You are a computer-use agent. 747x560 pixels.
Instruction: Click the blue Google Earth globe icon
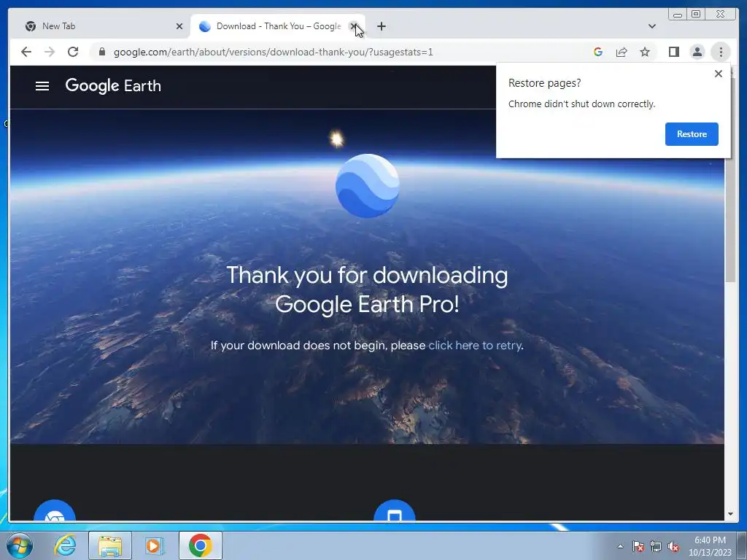click(368, 186)
